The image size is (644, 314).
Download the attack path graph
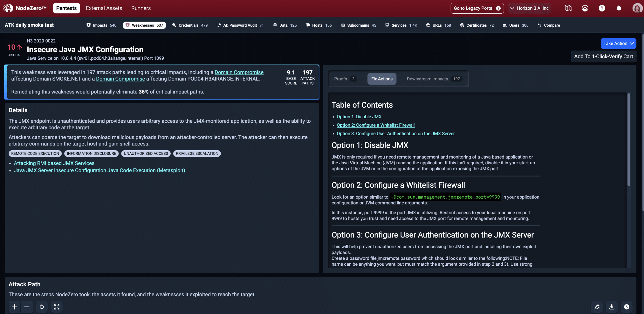coord(612,307)
